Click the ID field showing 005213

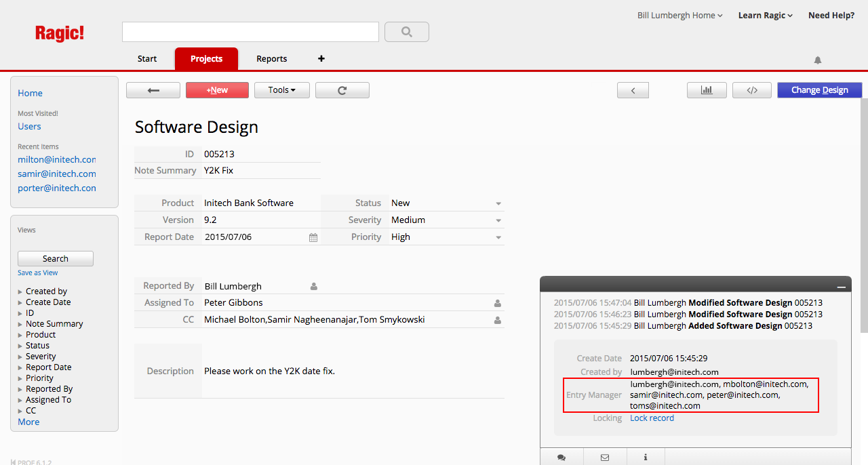tap(261, 155)
